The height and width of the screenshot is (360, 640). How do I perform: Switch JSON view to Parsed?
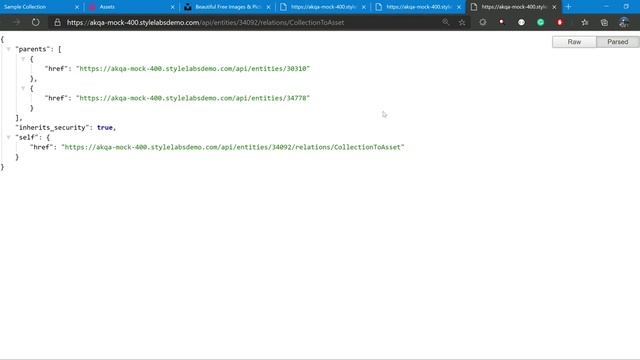pos(618,42)
